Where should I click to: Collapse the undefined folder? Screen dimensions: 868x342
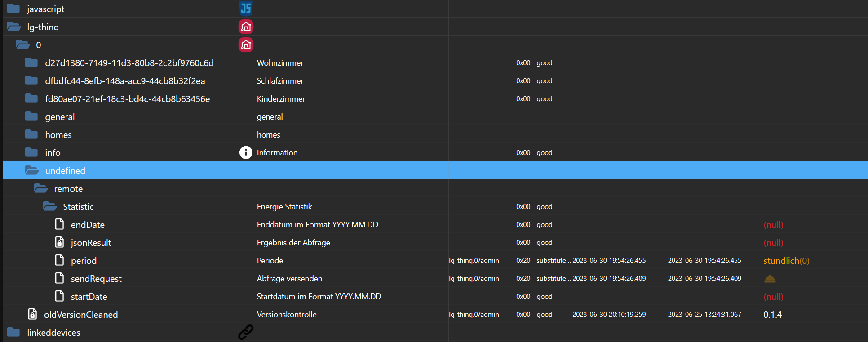tap(32, 170)
